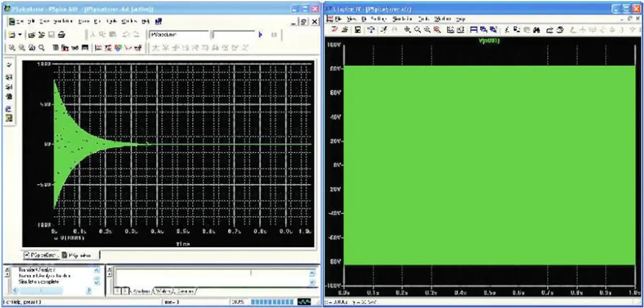Open the File menu in PSpice
The image size is (644, 308).
(x=20, y=22)
